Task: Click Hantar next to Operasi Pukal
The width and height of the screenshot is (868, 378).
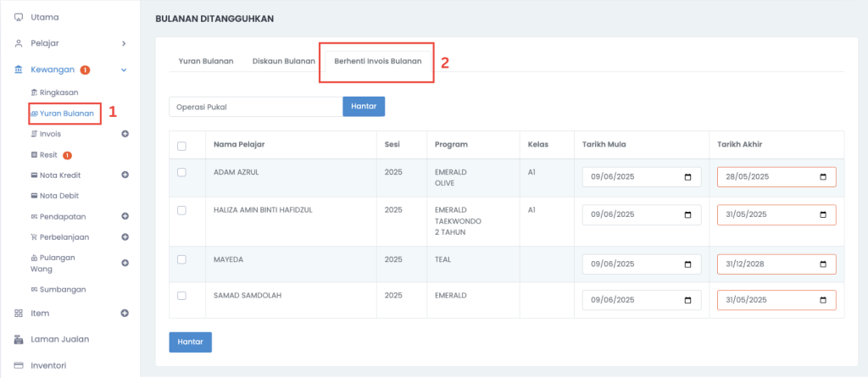Action: [x=364, y=107]
